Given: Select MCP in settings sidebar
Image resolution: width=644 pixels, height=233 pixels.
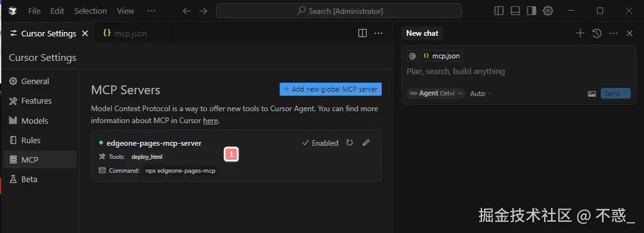Looking at the screenshot, I should [x=40, y=160].
